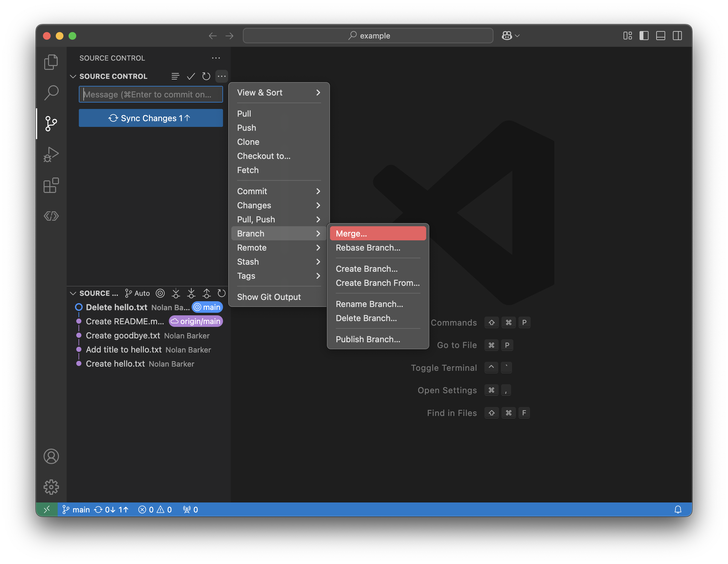This screenshot has width=728, height=564.
Task: Click Pull in the context menu
Action: (279, 114)
